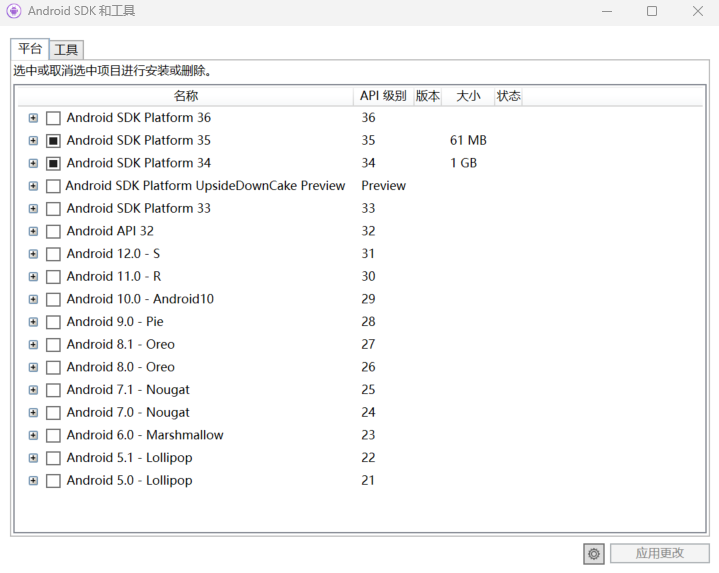The image size is (719, 573).
Task: Check Android API 32 checkbox
Action: pos(53,231)
